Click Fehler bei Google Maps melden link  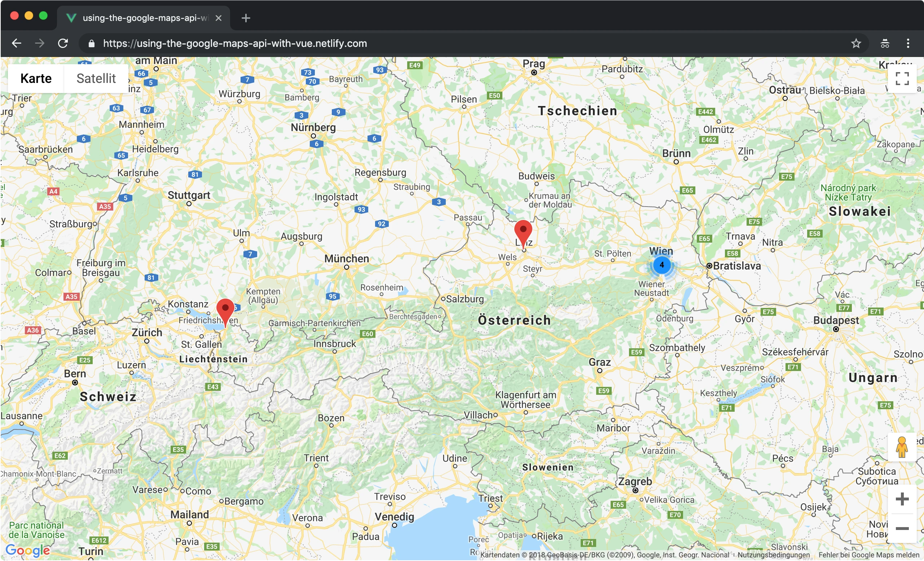click(x=868, y=555)
